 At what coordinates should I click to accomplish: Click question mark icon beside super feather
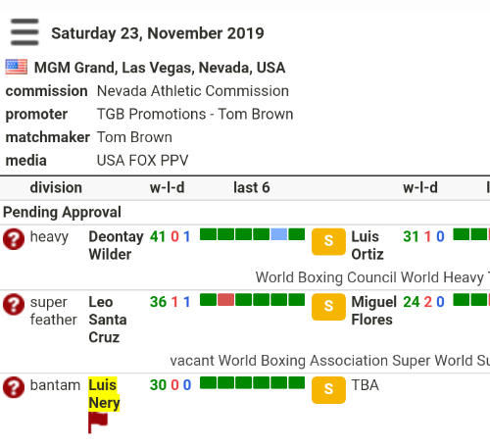tap(14, 304)
